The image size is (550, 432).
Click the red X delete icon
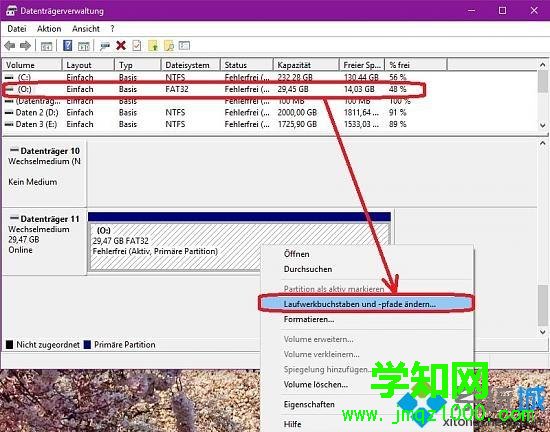click(x=121, y=46)
